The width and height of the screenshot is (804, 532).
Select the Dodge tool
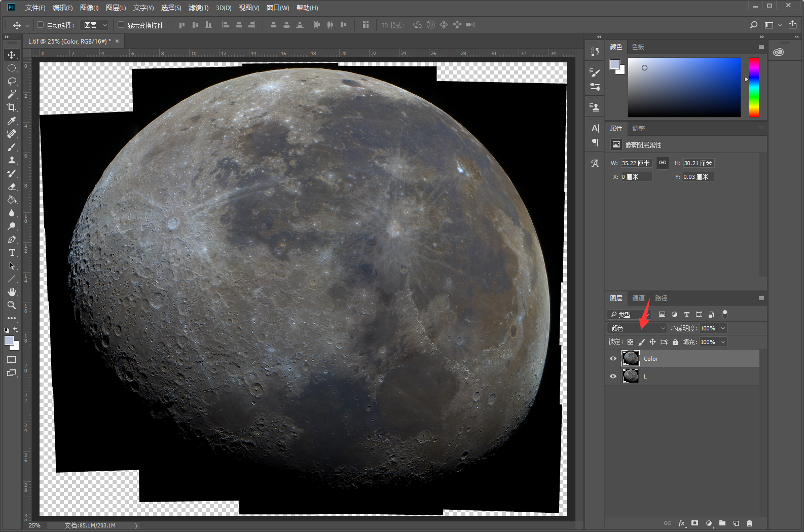(12, 226)
